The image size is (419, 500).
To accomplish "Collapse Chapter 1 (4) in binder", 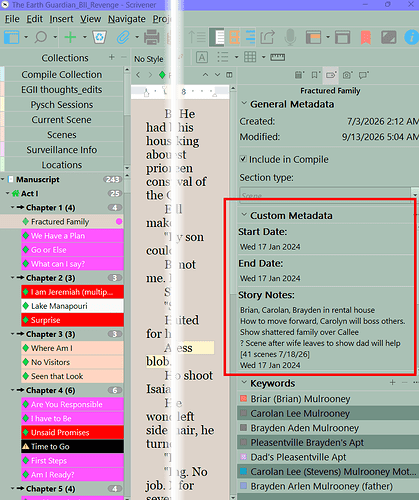I will tap(13, 207).
